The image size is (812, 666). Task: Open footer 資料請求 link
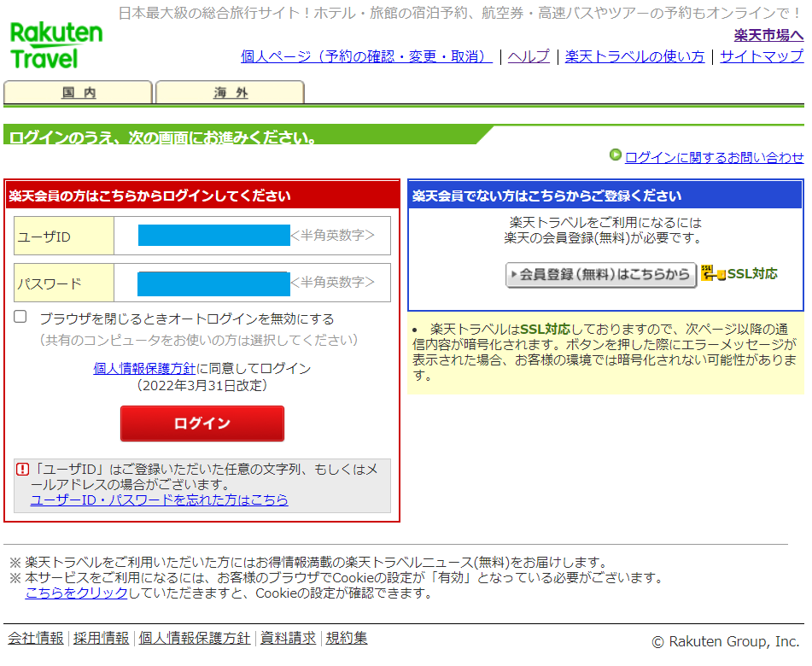[x=288, y=638]
